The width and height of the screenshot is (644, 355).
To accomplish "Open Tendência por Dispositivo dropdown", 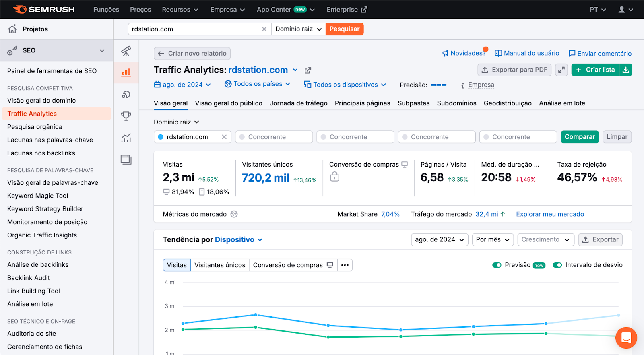I will 239,240.
